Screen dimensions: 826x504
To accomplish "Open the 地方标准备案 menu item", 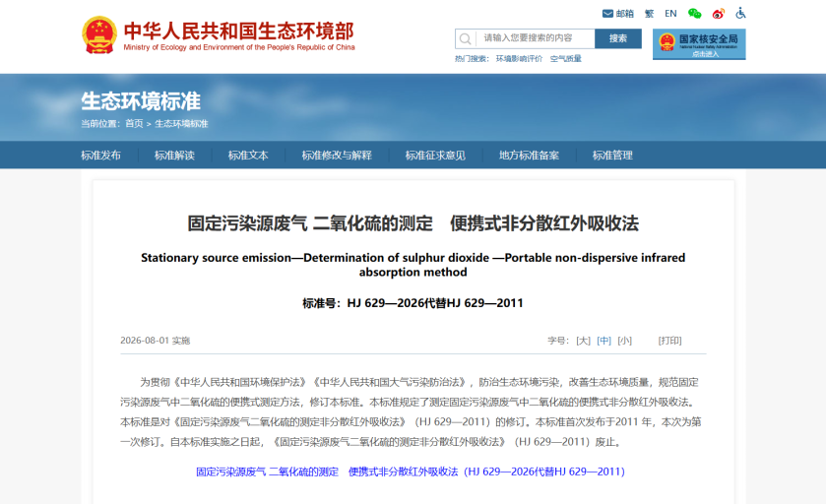I will click(x=529, y=156).
